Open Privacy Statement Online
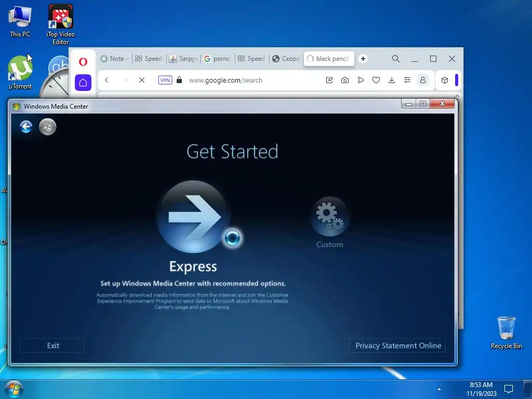This screenshot has height=399, width=532. (x=397, y=345)
